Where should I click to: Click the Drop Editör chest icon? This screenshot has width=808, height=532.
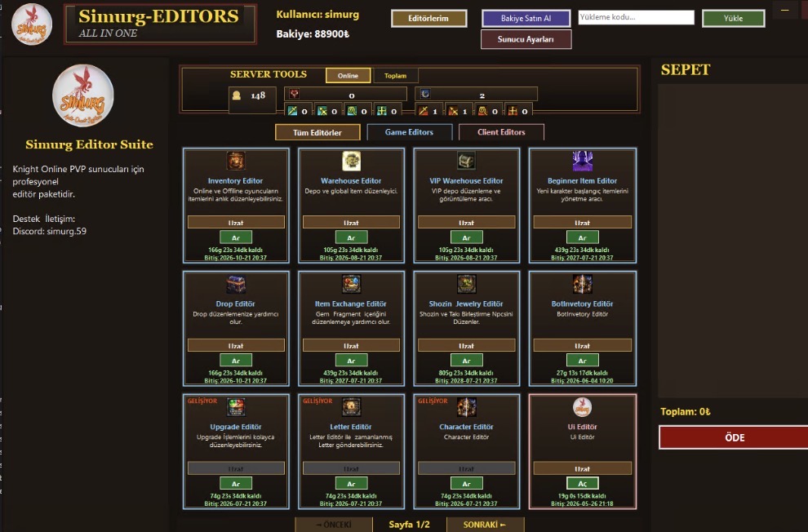(x=236, y=284)
